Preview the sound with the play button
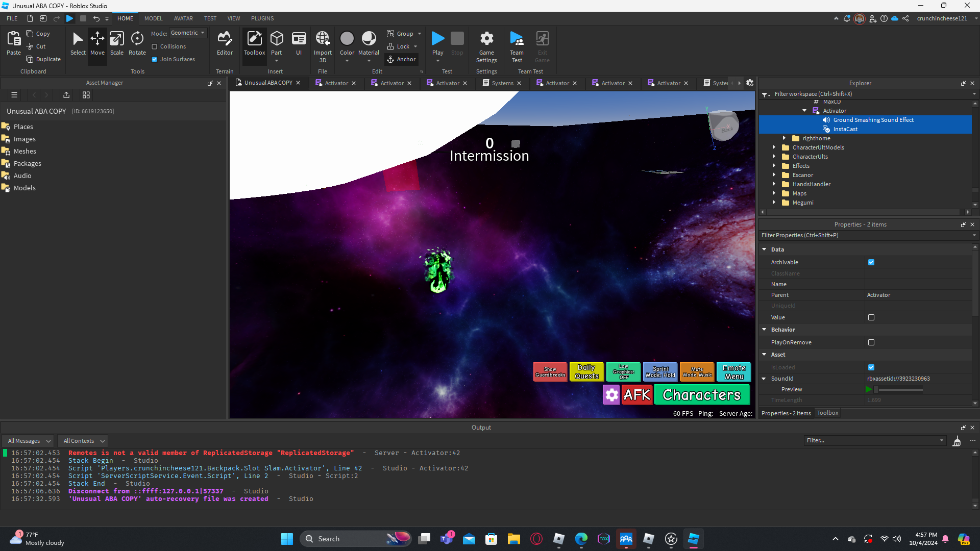Viewport: 980px width, 551px height. [x=869, y=390]
